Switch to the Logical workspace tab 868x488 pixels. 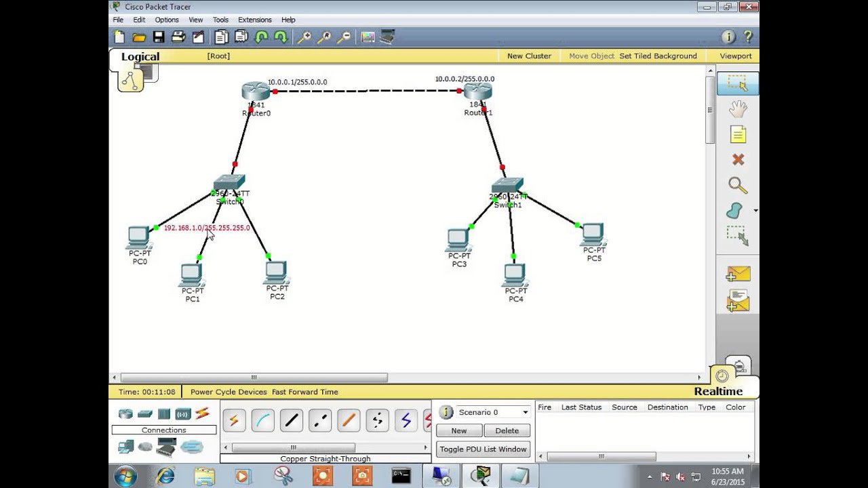tap(140, 57)
